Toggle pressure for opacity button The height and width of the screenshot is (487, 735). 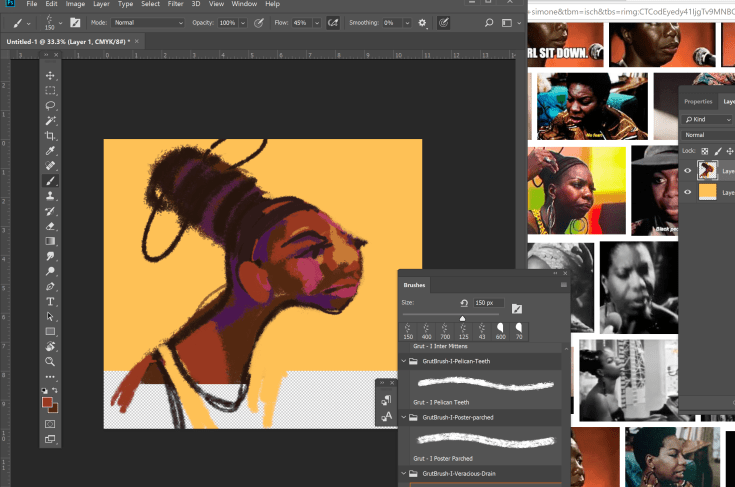point(260,22)
